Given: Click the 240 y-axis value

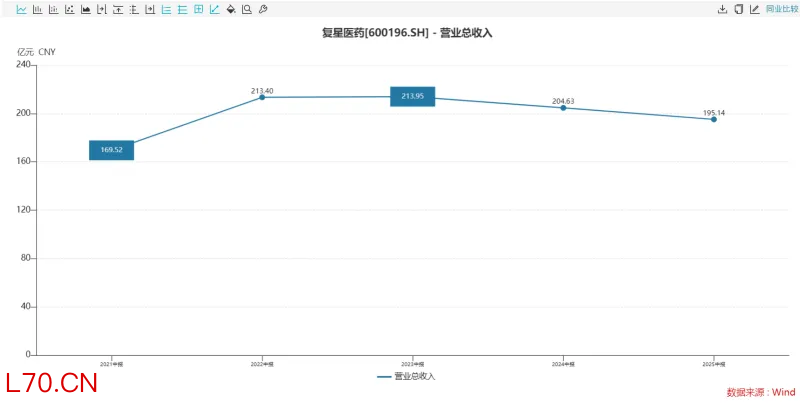Looking at the screenshot, I should point(24,65).
